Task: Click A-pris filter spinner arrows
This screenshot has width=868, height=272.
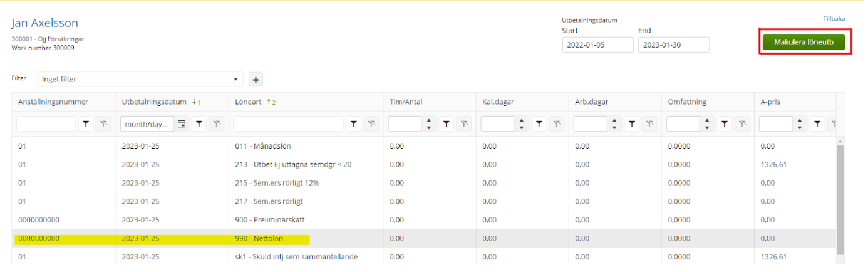Action: pos(799,124)
